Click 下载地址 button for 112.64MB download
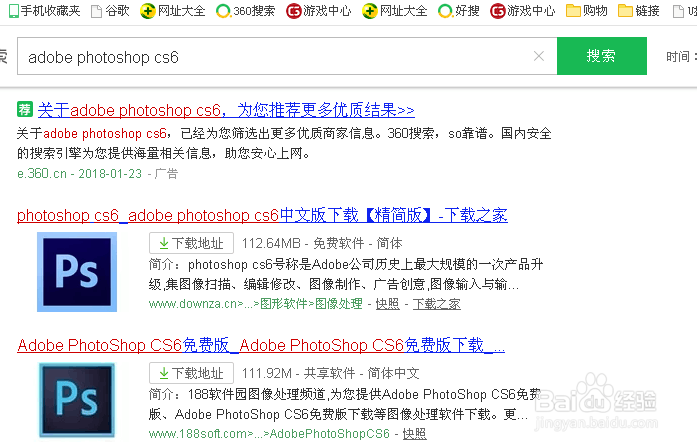Viewport: 697px width, 447px height. pyautogui.click(x=191, y=243)
